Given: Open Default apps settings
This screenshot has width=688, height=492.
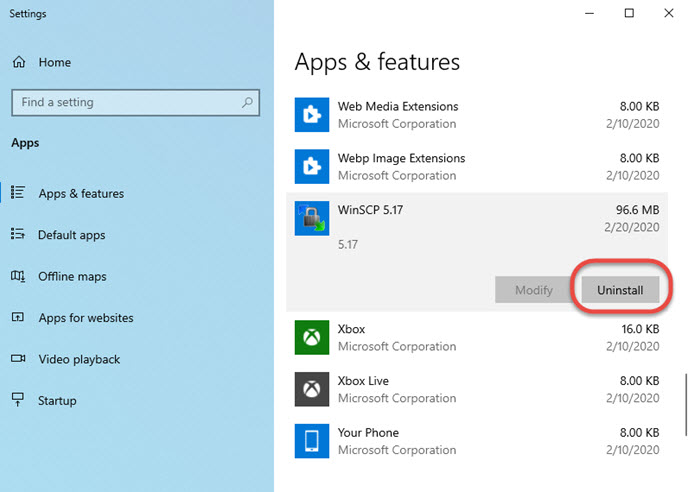Looking at the screenshot, I should point(72,235).
